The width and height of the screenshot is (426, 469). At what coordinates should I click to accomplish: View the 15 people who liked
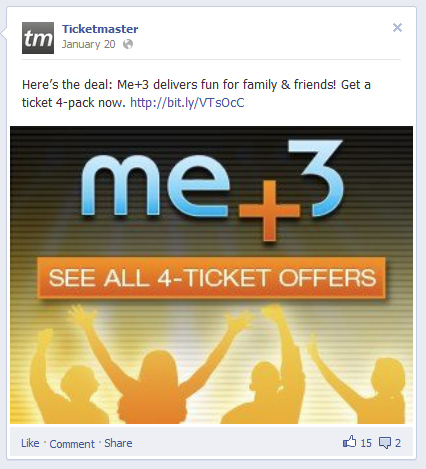pos(366,443)
